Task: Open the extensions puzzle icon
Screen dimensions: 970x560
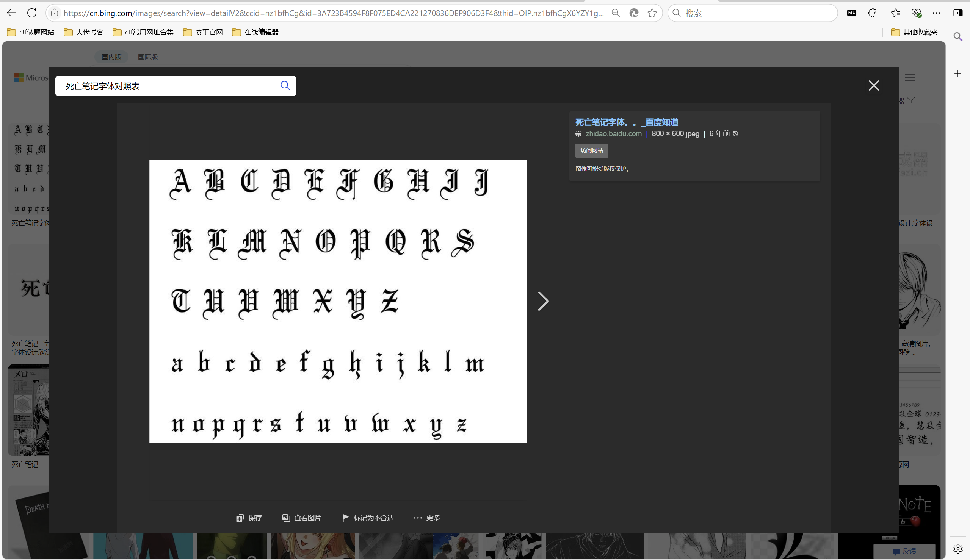Action: (872, 13)
